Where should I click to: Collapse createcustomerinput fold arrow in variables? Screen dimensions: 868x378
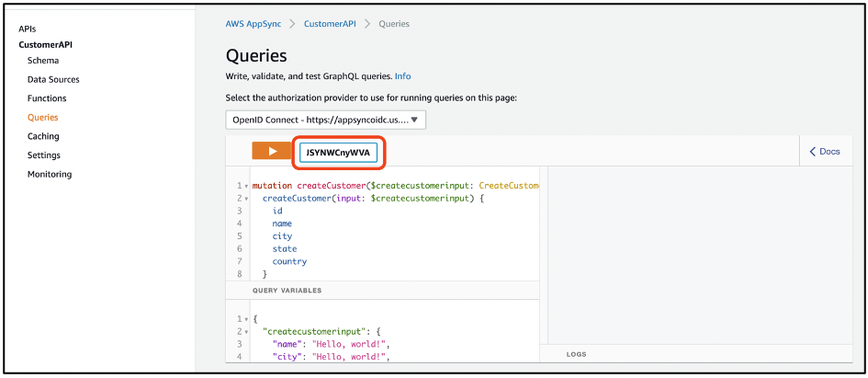point(246,332)
